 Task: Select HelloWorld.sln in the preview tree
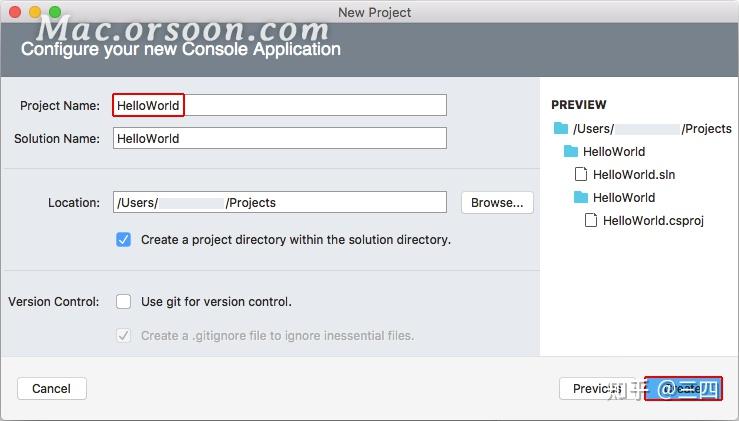[x=634, y=174]
